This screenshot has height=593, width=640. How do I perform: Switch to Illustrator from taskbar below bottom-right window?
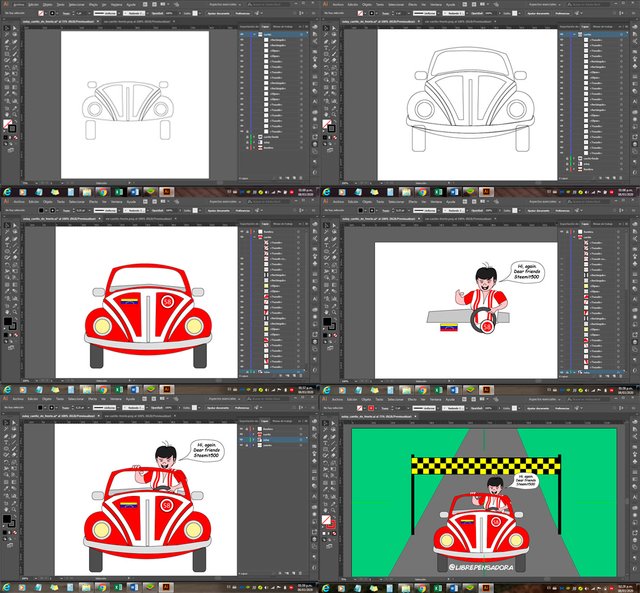[x=486, y=588]
